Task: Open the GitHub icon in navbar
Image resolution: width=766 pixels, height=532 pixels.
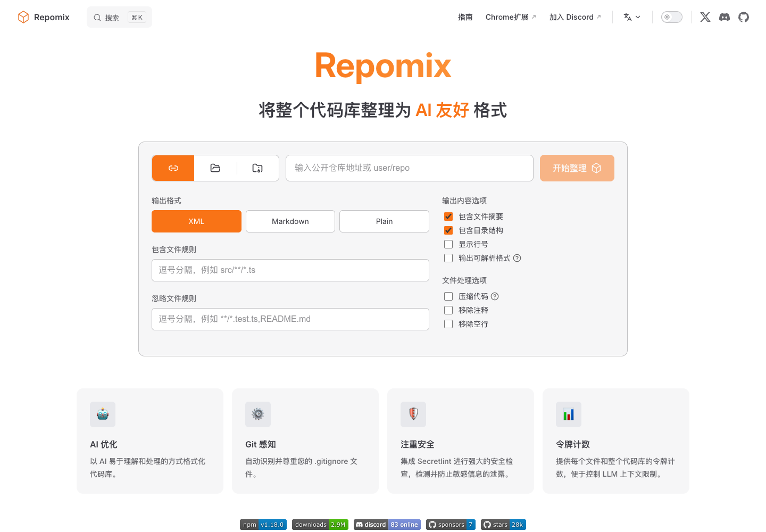Action: coord(744,17)
